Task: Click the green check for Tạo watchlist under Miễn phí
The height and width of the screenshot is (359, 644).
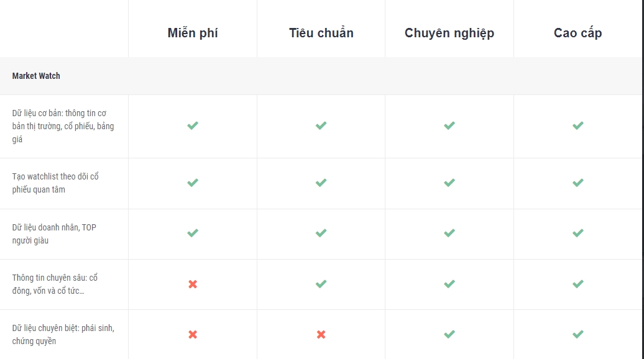Action: tap(193, 183)
